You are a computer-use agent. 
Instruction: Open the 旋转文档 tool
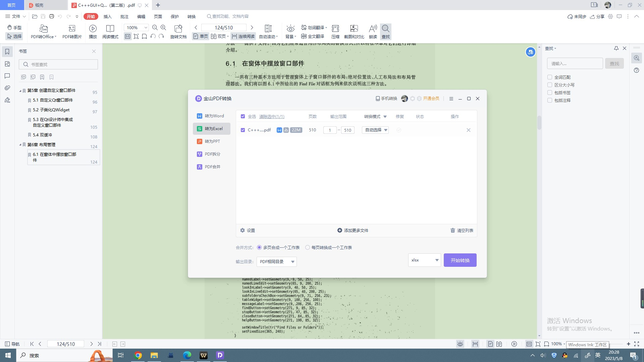coord(178,32)
